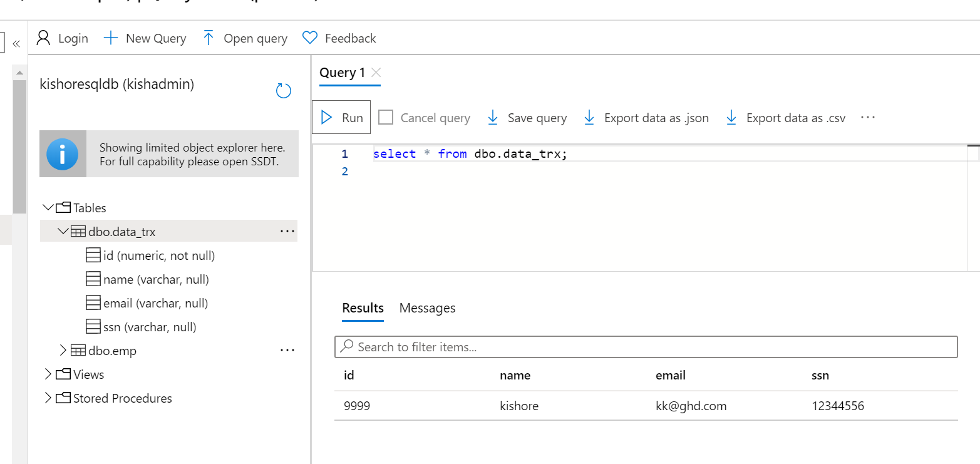The width and height of the screenshot is (980, 464).
Task: Close the Query 1 tab
Action: pos(376,73)
